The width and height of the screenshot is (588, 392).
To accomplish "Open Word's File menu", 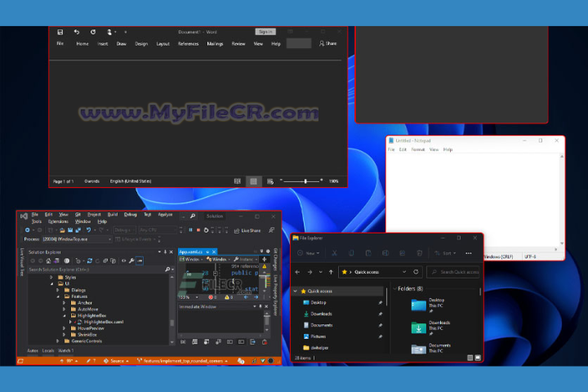I will [60, 43].
